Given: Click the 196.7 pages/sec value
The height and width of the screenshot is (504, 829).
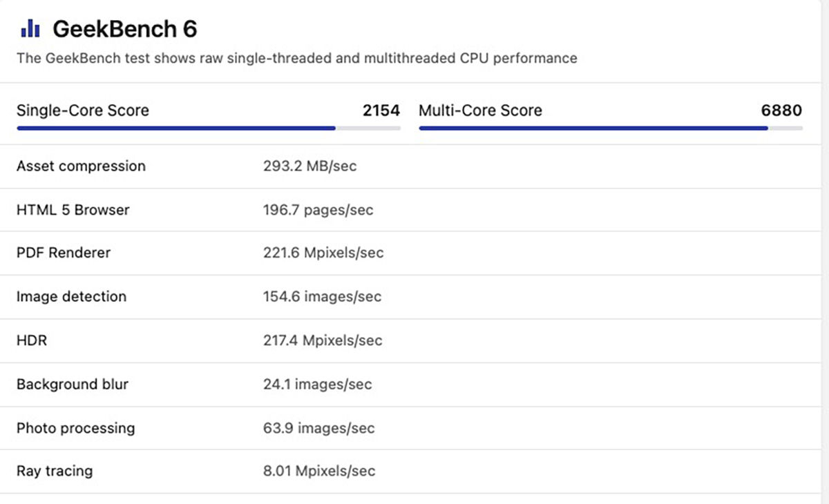Looking at the screenshot, I should (318, 210).
